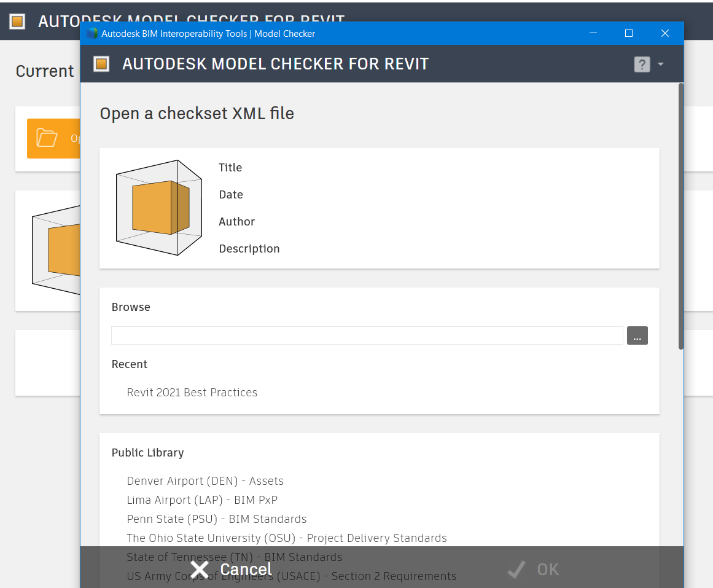This screenshot has height=588, width=713.
Task: Click the ellipsis browse icon beside the Browse field
Action: point(637,335)
